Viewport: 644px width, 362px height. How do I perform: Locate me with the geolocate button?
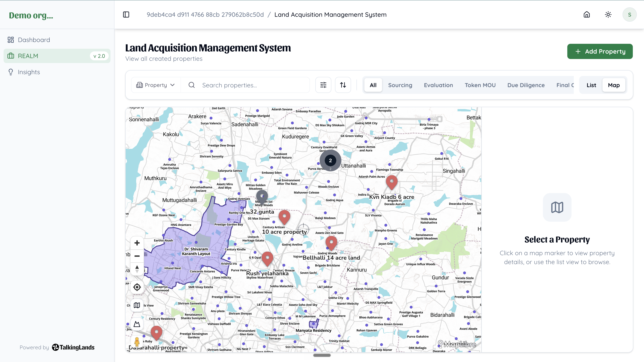click(x=137, y=287)
